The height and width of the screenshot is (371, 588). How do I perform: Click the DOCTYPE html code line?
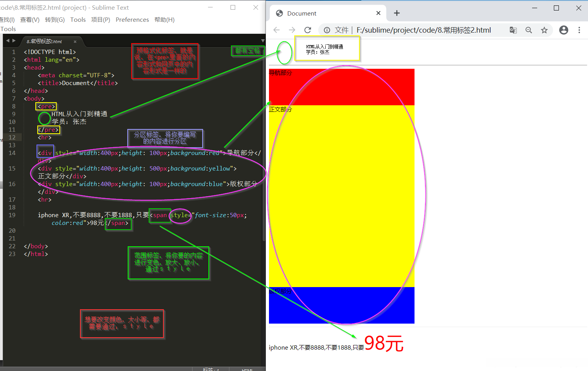pyautogui.click(x=50, y=52)
